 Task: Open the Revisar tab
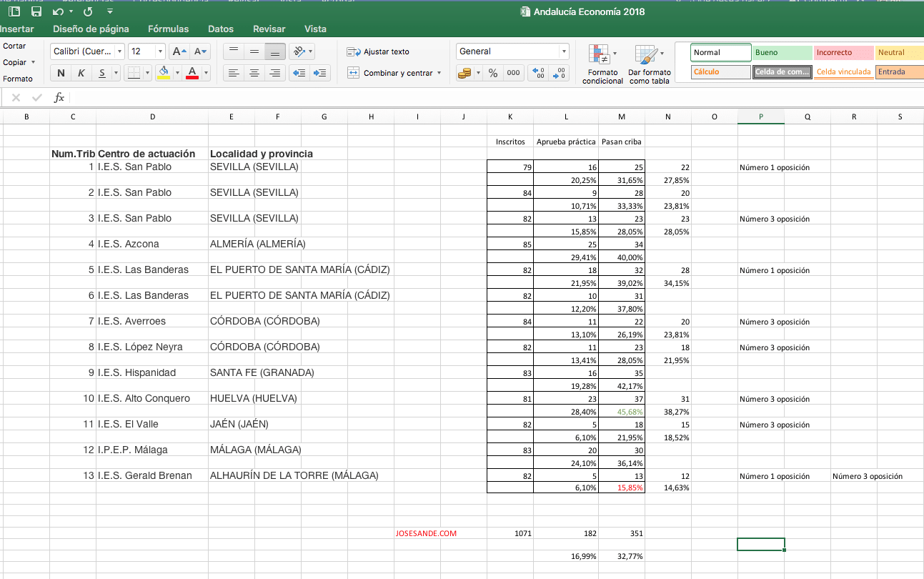pyautogui.click(x=269, y=29)
